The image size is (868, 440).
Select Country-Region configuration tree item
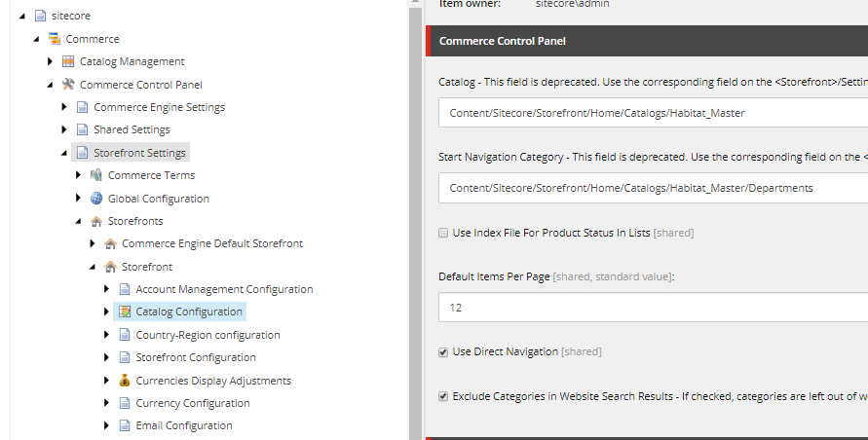(x=208, y=335)
